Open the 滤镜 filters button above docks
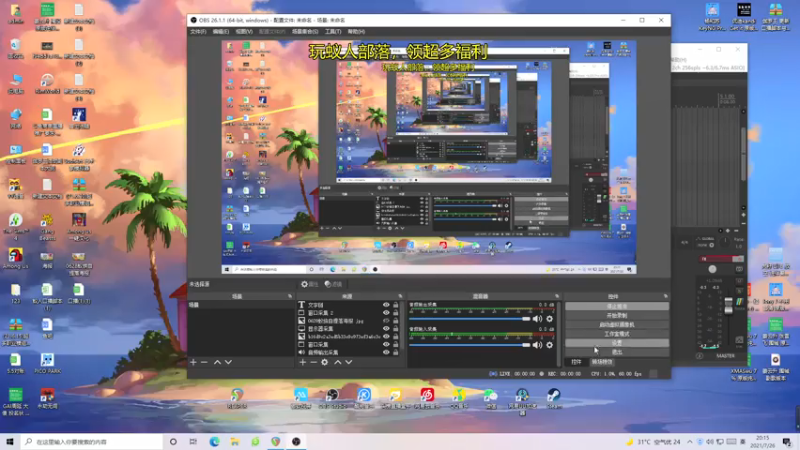This screenshot has height=450, width=800. click(333, 284)
